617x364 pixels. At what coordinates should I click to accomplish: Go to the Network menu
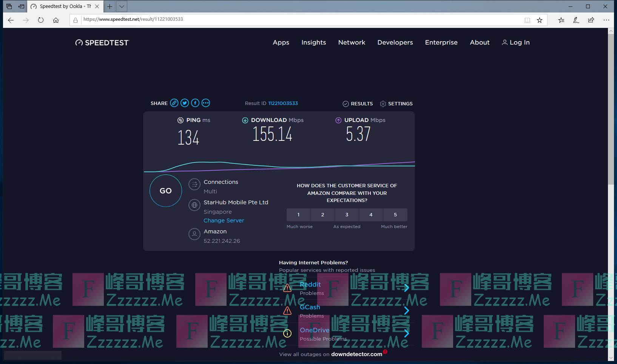352,43
